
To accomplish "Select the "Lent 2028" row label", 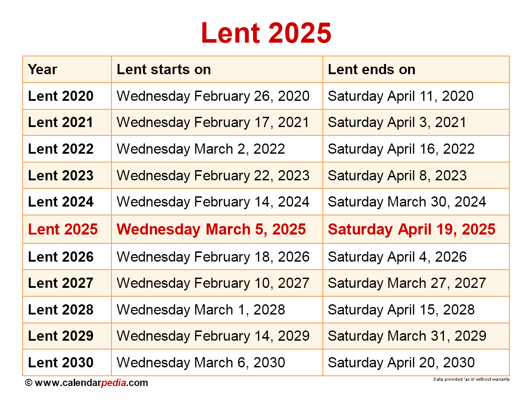I will pos(61,310).
